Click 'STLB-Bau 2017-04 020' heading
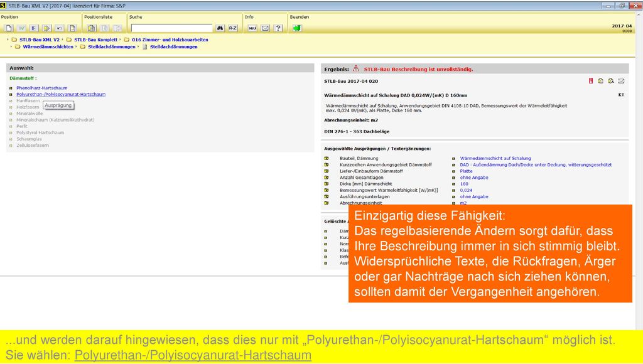The image size is (643, 364). coord(351,81)
